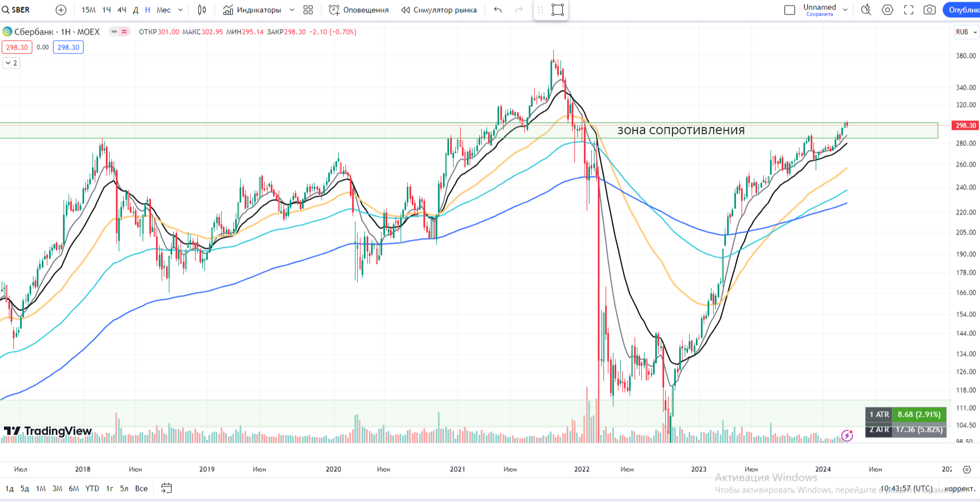Image resolution: width=980 pixels, height=502 pixels.
Task: Open symbol search for SBER
Action: [x=17, y=10]
